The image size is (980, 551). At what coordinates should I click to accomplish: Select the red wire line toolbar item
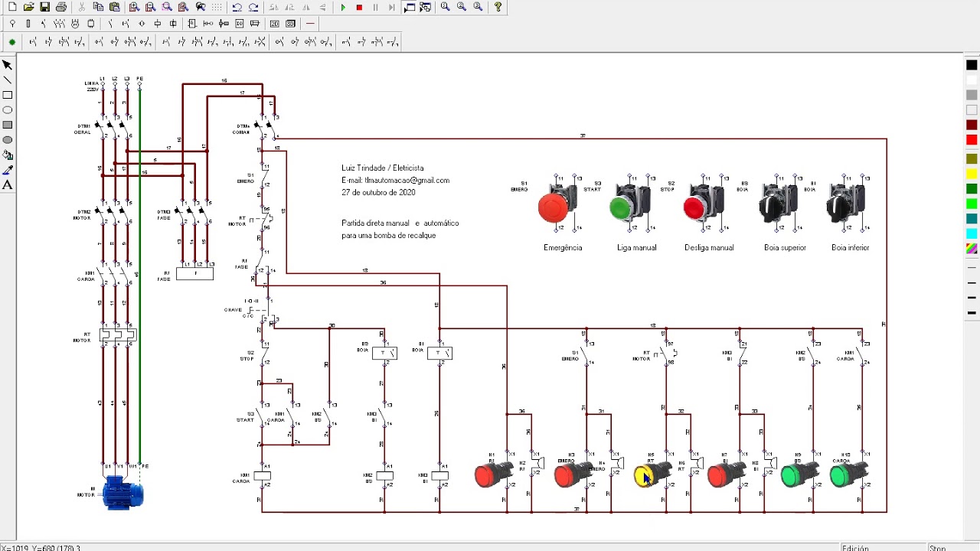click(310, 24)
